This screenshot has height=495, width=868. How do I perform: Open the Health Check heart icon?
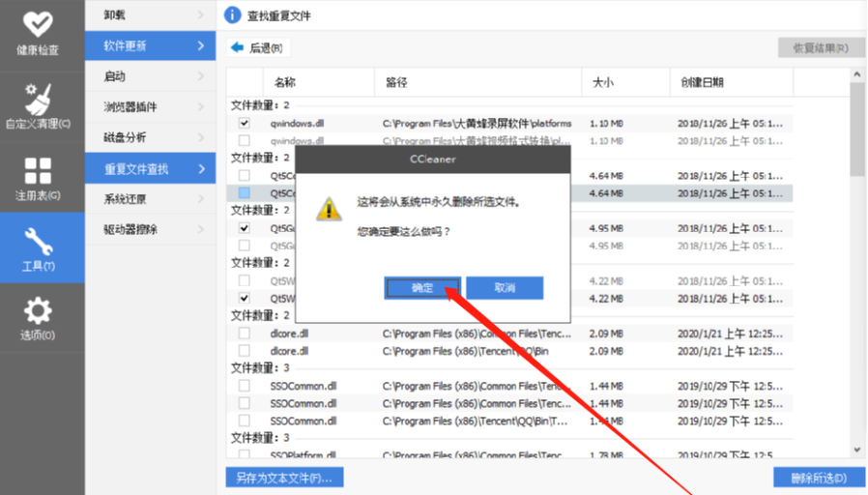[40, 25]
